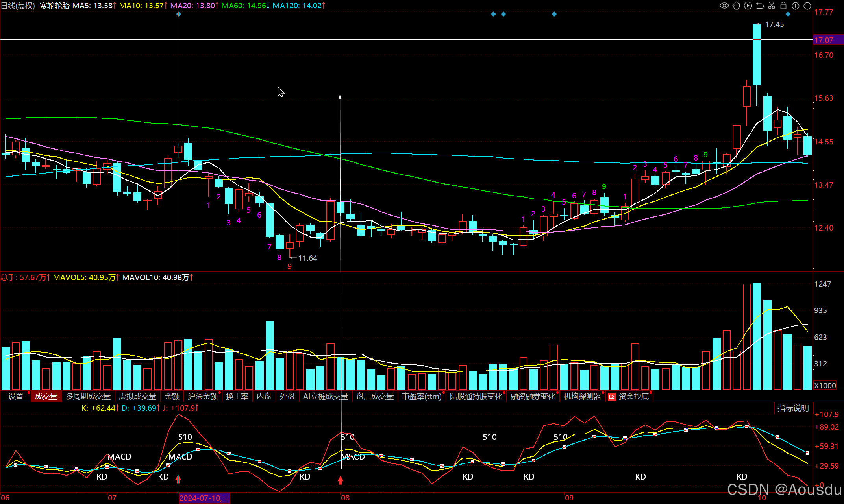844x504 pixels.
Task: Zoom out with the minus circle icon
Action: coord(807,6)
